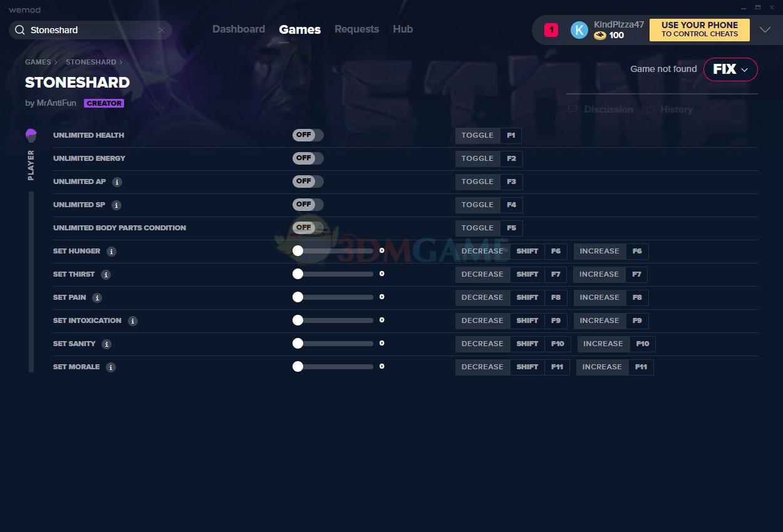Click the info icon beside Set Hunger

coord(111,252)
